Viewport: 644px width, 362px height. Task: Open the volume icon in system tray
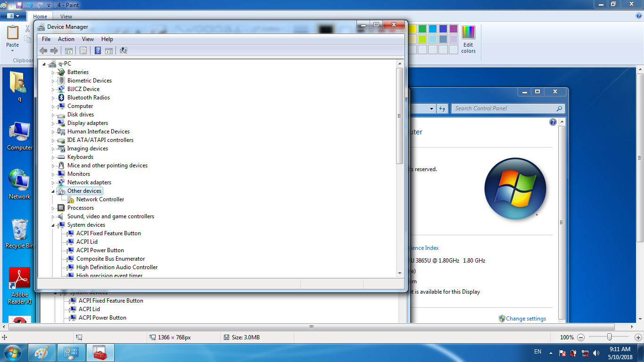596,353
